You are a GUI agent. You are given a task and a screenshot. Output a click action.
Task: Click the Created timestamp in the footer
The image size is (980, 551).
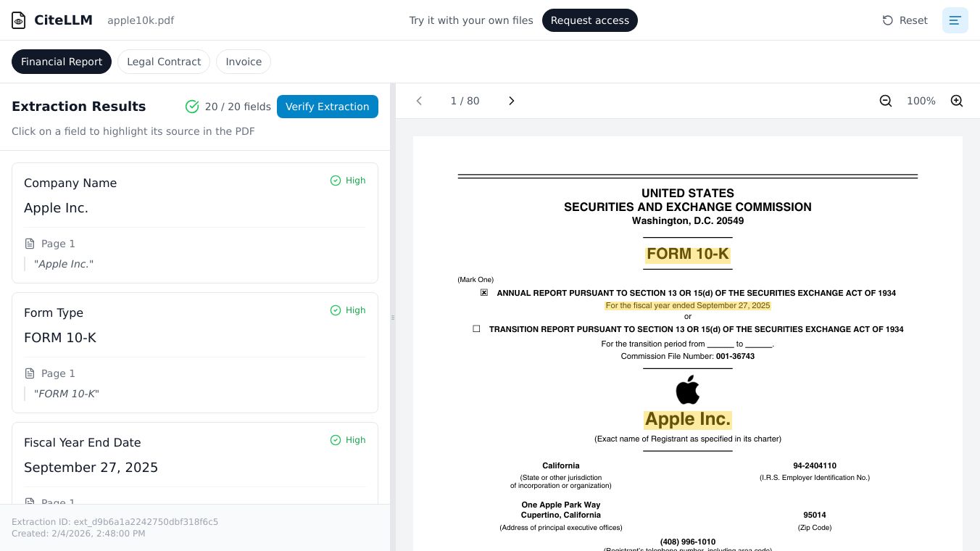pos(78,534)
